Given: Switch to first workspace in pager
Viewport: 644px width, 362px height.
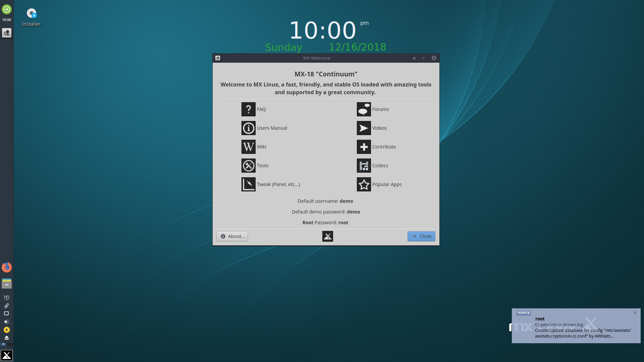Looking at the screenshot, I should pyautogui.click(x=3, y=344).
